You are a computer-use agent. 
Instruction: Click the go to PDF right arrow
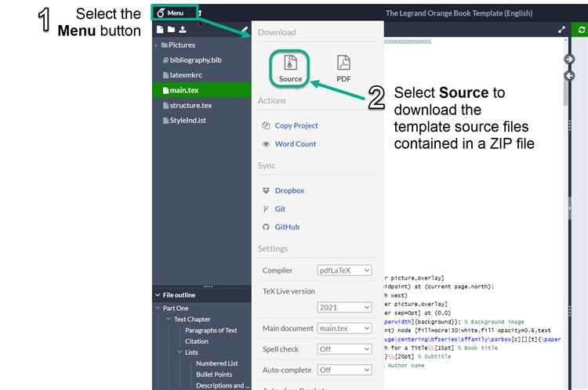click(569, 60)
